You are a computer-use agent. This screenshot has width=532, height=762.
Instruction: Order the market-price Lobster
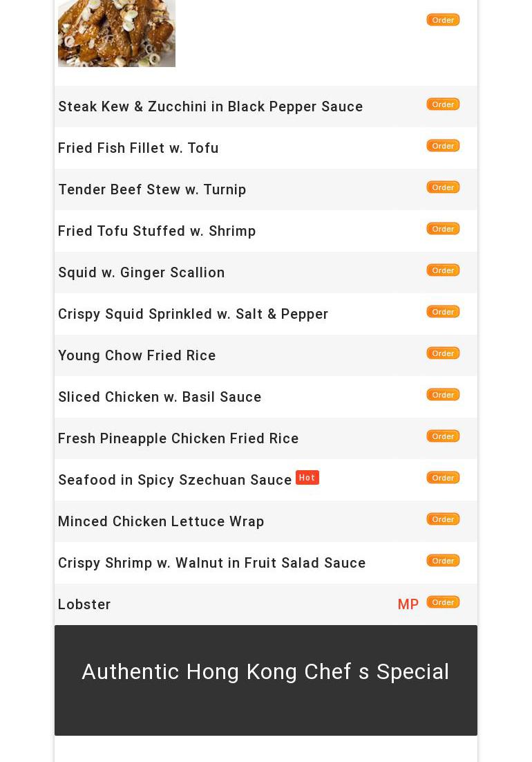click(x=443, y=602)
